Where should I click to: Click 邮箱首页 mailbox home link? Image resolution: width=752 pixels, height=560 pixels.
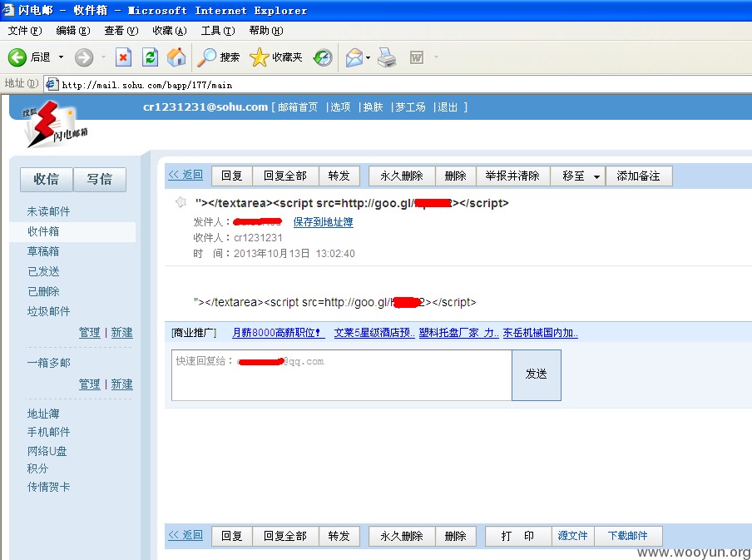pyautogui.click(x=298, y=107)
